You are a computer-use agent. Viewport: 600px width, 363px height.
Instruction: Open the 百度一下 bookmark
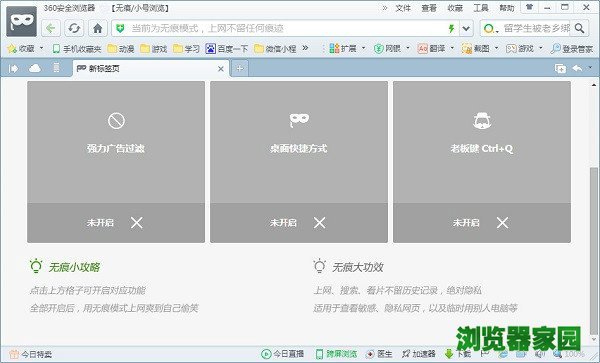click(227, 49)
